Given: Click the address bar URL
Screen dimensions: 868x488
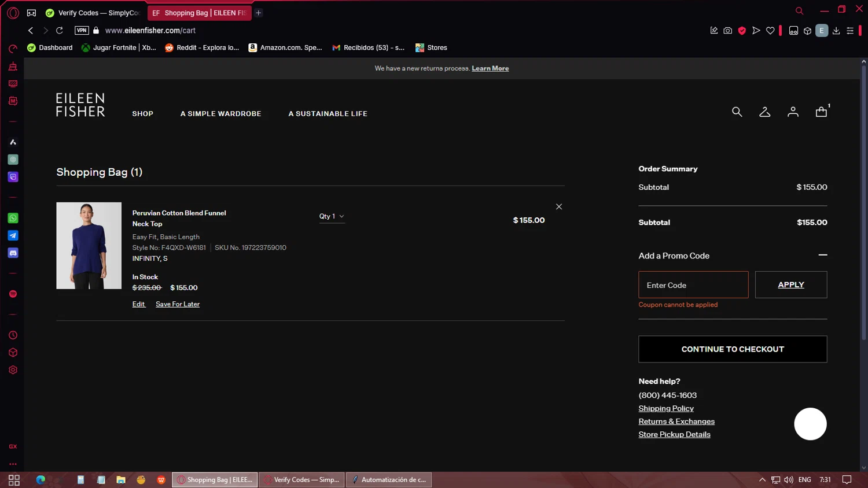Looking at the screenshot, I should [x=150, y=31].
